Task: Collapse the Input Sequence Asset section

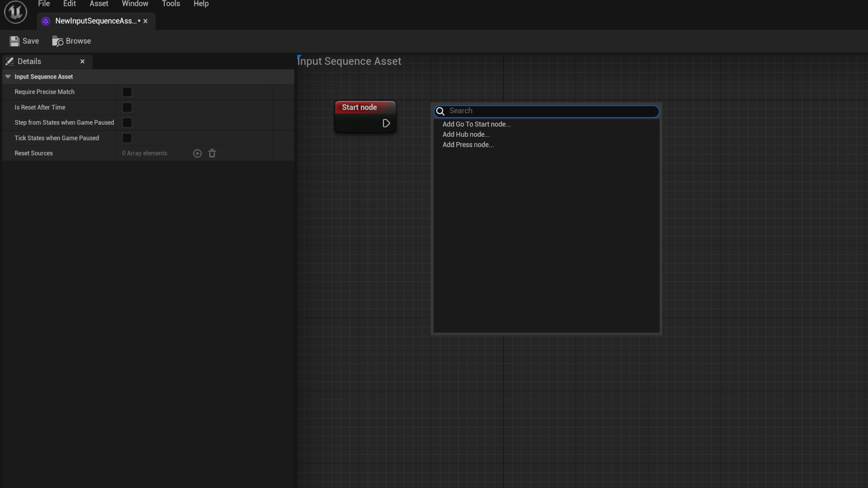Action: (8, 77)
